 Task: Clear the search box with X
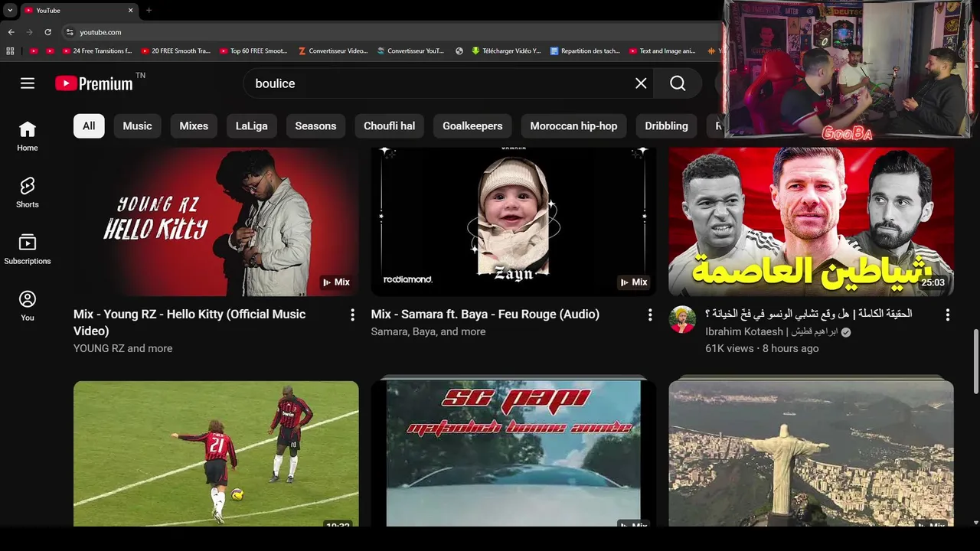click(641, 83)
